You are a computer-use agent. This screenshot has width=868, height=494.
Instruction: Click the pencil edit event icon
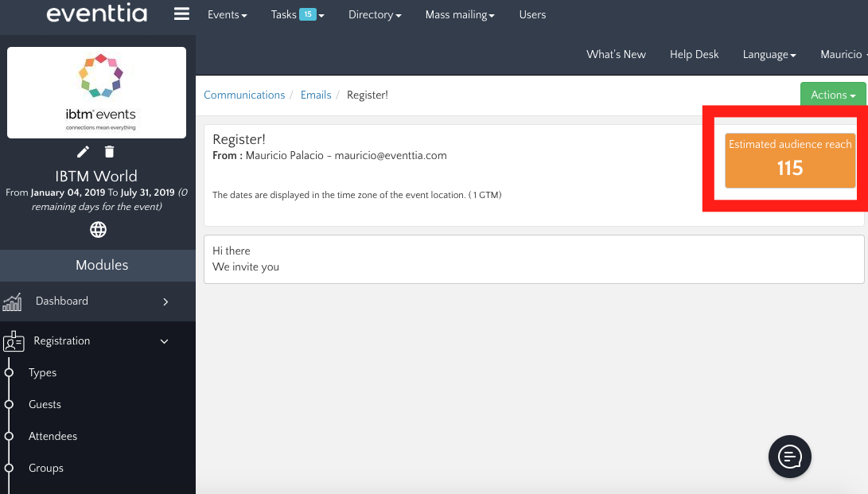click(x=83, y=152)
